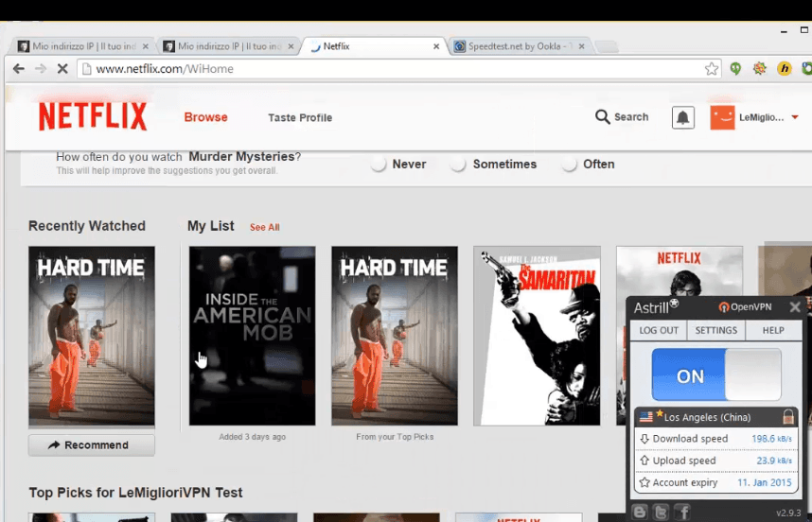The height and width of the screenshot is (522, 812).
Task: Switch to the first Mio indirizzo IP tab
Action: [83, 46]
